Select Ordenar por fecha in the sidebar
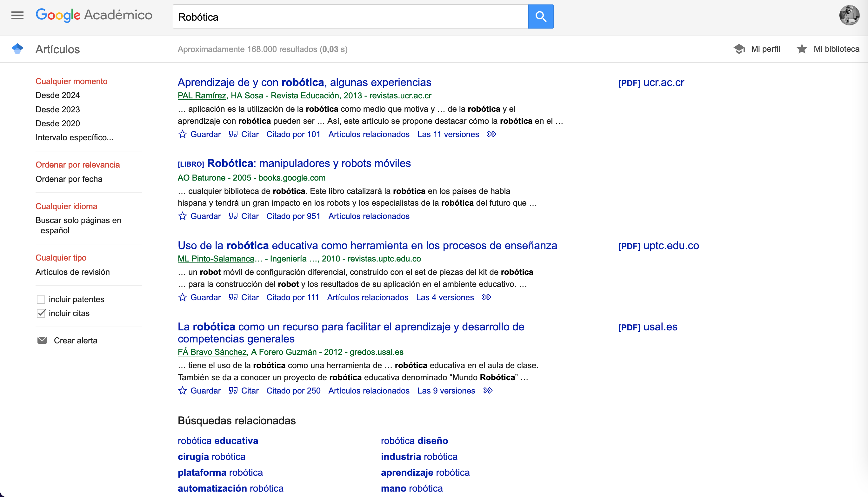868x497 pixels. 69,179
